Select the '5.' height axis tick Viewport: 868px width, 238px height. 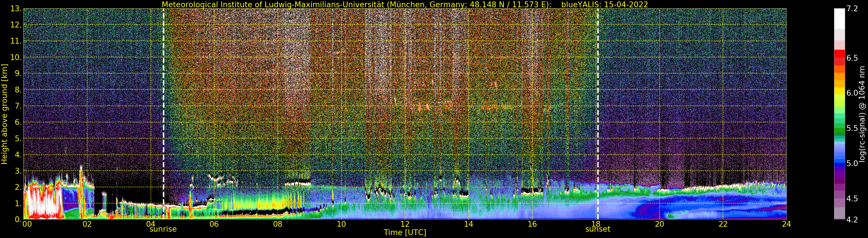(18, 138)
